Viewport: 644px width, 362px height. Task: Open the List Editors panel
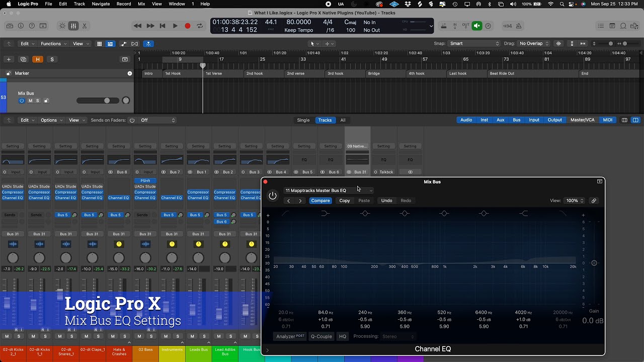(601, 26)
